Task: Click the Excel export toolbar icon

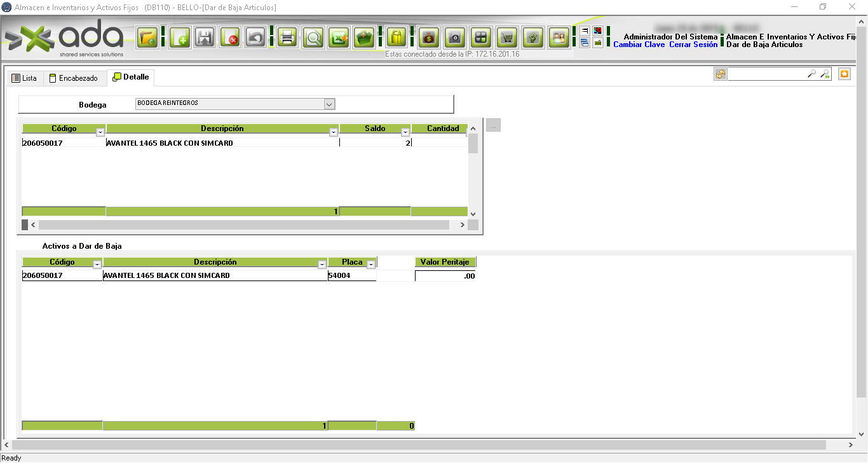Action: (x=339, y=38)
